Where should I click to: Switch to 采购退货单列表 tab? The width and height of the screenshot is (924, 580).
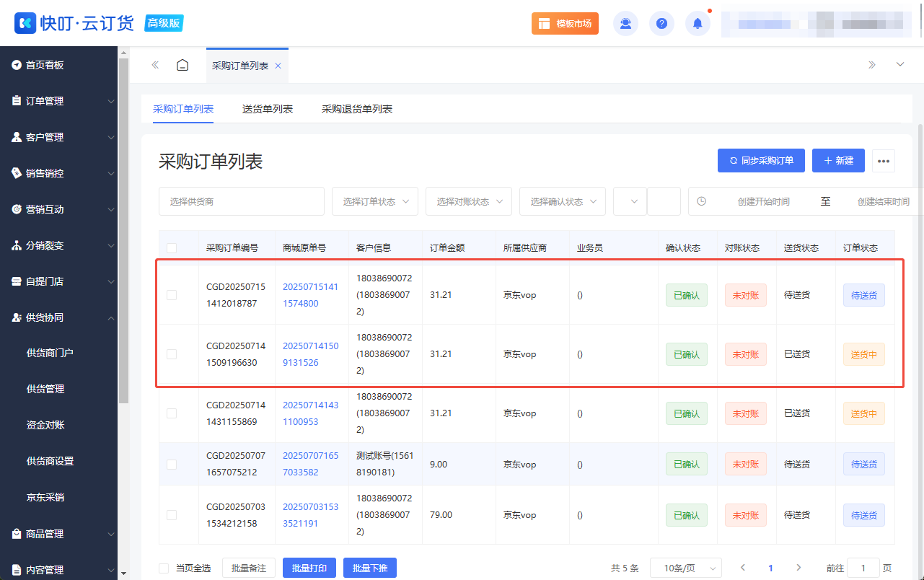357,109
